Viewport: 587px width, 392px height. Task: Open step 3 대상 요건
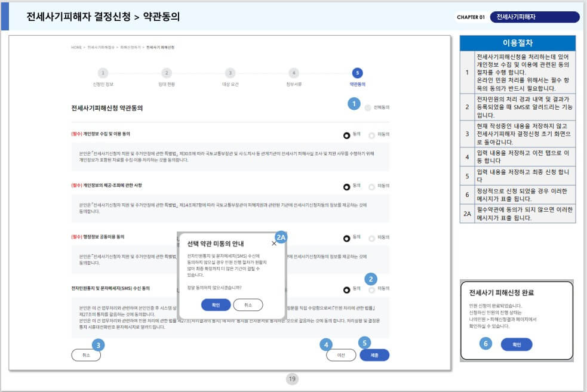tap(230, 73)
